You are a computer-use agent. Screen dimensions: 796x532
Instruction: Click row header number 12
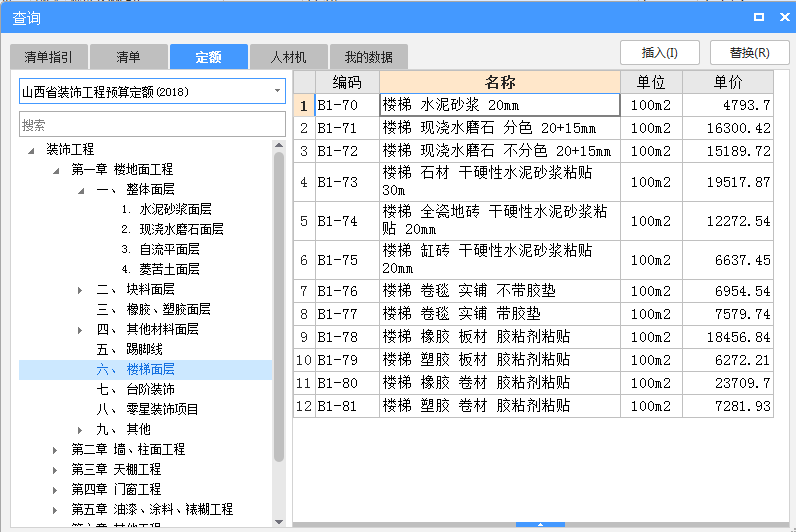(304, 406)
